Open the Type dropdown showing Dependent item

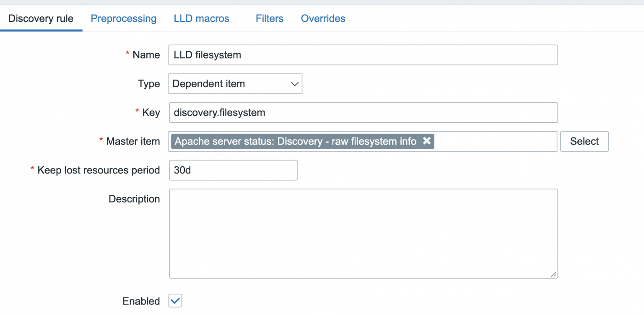tap(235, 84)
